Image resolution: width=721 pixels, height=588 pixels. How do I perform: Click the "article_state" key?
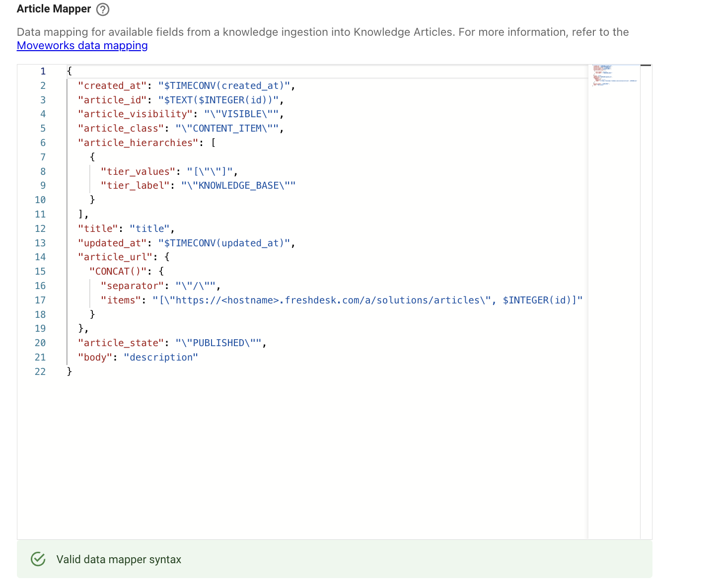tap(121, 343)
